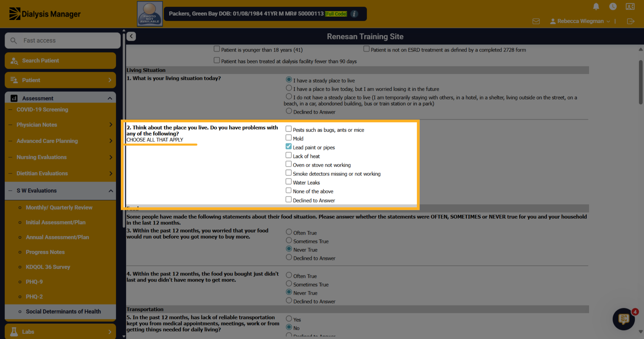Open COVID-19 Screening link
Image resolution: width=644 pixels, height=339 pixels.
[x=42, y=110]
